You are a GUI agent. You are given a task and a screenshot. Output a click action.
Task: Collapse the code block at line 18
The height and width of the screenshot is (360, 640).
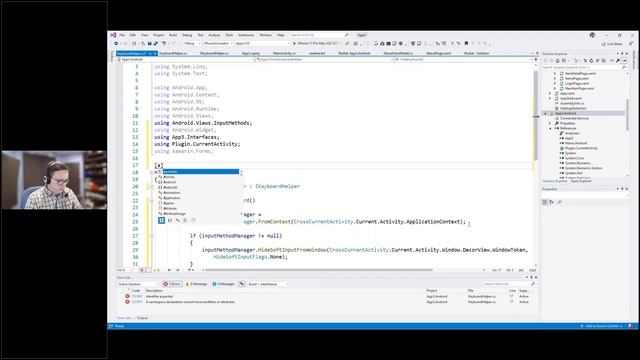coord(151,172)
